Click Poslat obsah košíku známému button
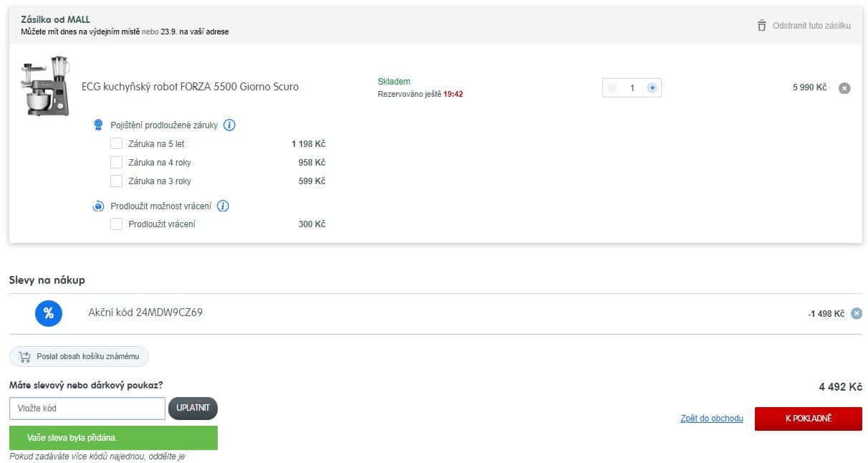The width and height of the screenshot is (868, 463). coord(79,356)
